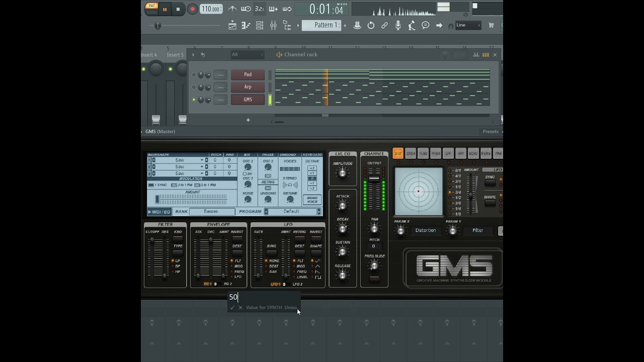The image size is (644, 362).
Task: Select the +2 octave button
Action: (x=312, y=168)
